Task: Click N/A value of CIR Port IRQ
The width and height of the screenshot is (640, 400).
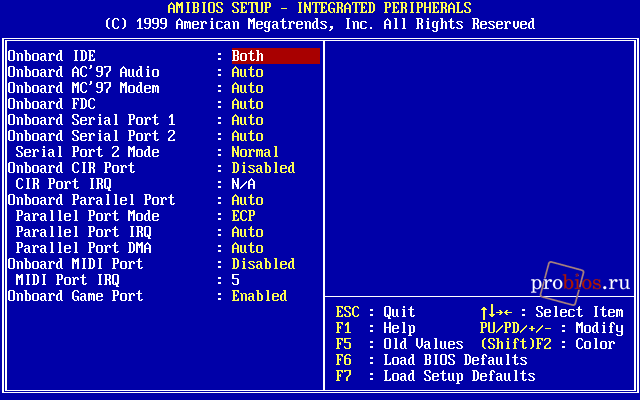Action: pos(243,184)
